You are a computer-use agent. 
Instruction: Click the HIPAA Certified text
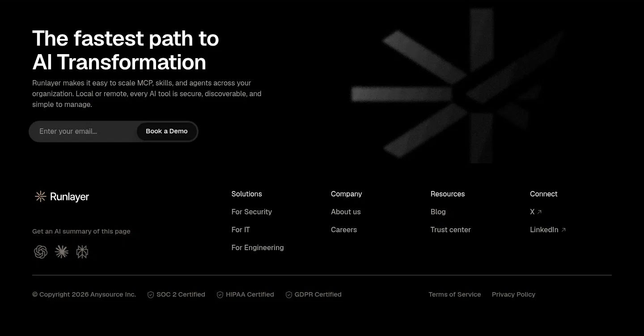(250, 294)
